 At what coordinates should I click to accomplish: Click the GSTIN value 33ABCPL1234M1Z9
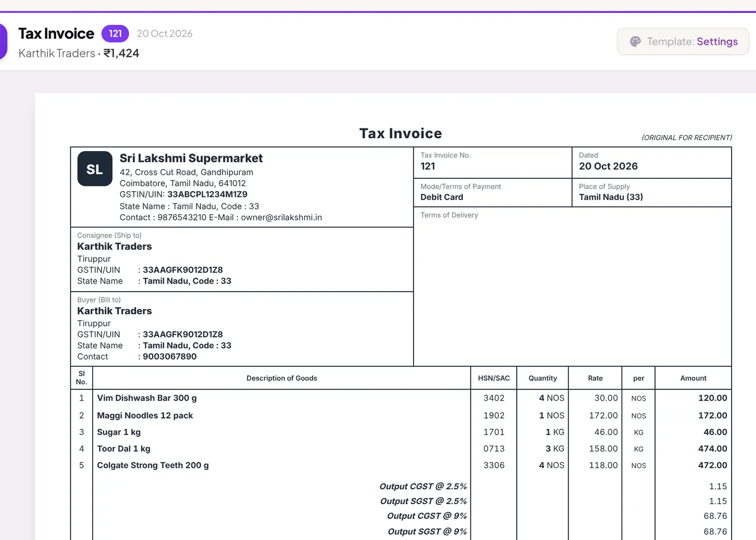[207, 194]
